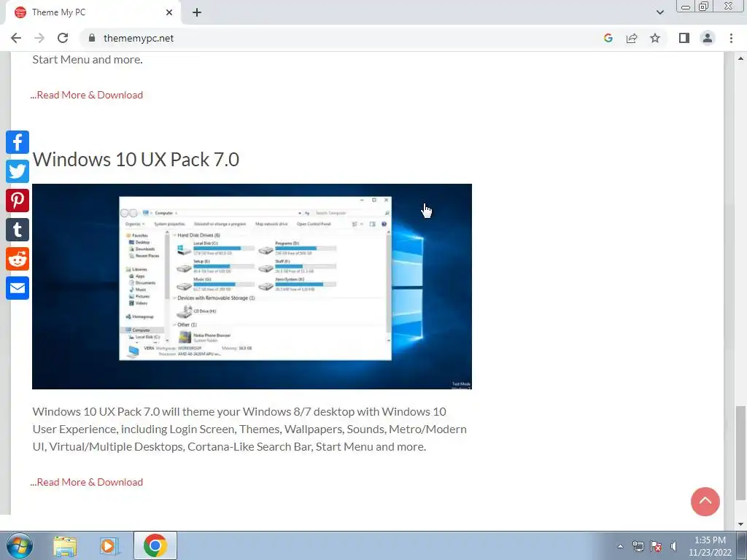Open Chrome profile menu
The height and width of the screenshot is (560, 747).
click(708, 38)
